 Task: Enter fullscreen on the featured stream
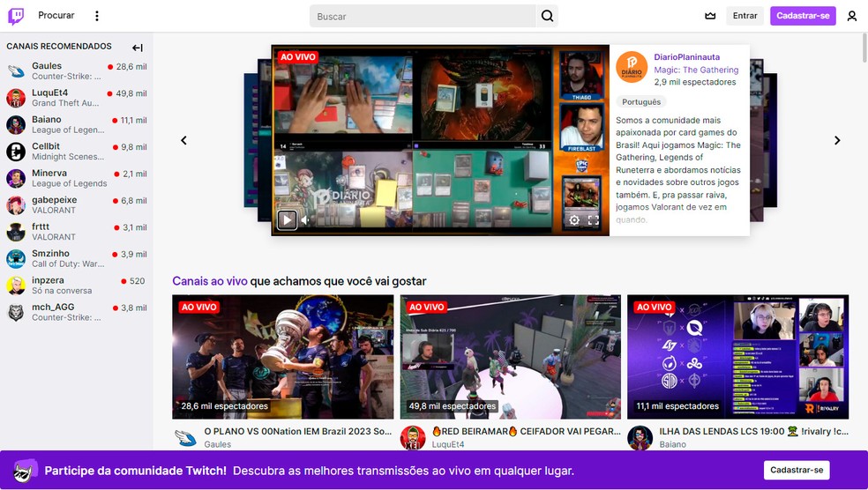tap(594, 220)
